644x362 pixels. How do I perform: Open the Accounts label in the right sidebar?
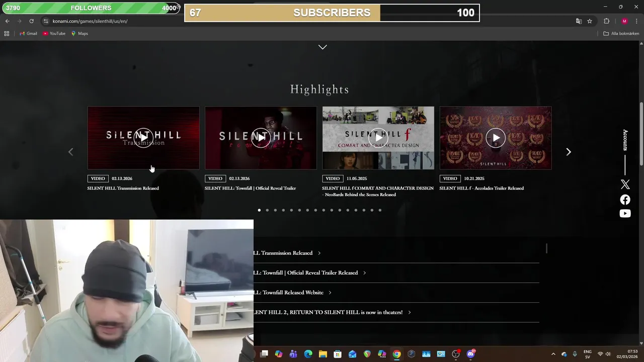coord(625,140)
